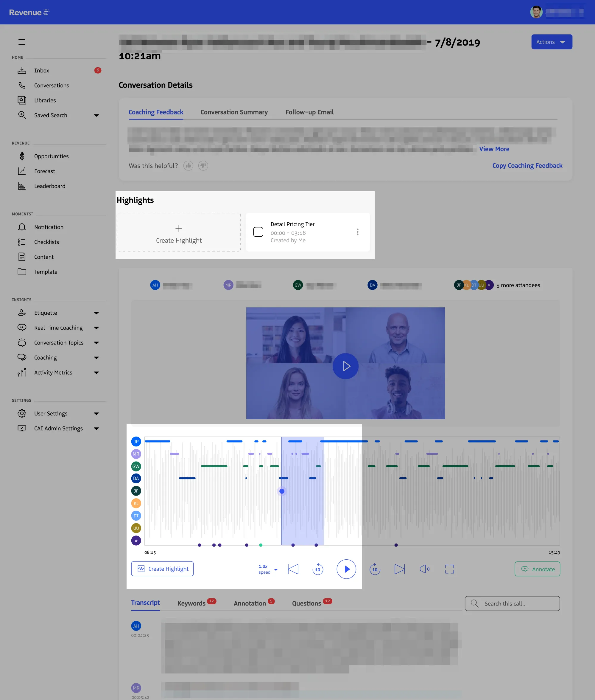Open the Actions dropdown

point(552,42)
